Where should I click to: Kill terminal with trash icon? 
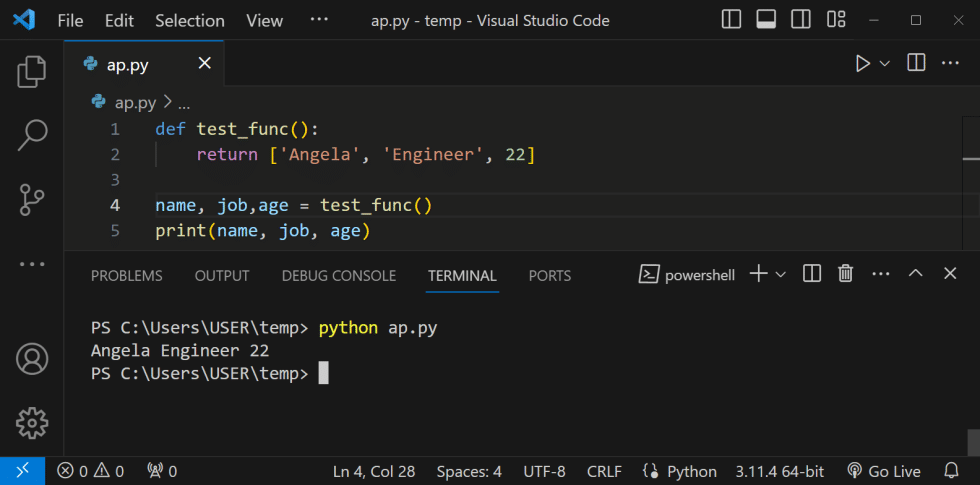[x=846, y=274]
